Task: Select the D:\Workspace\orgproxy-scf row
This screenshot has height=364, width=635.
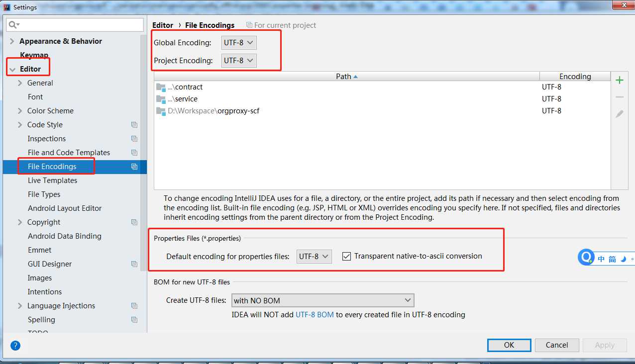Action: click(x=382, y=111)
